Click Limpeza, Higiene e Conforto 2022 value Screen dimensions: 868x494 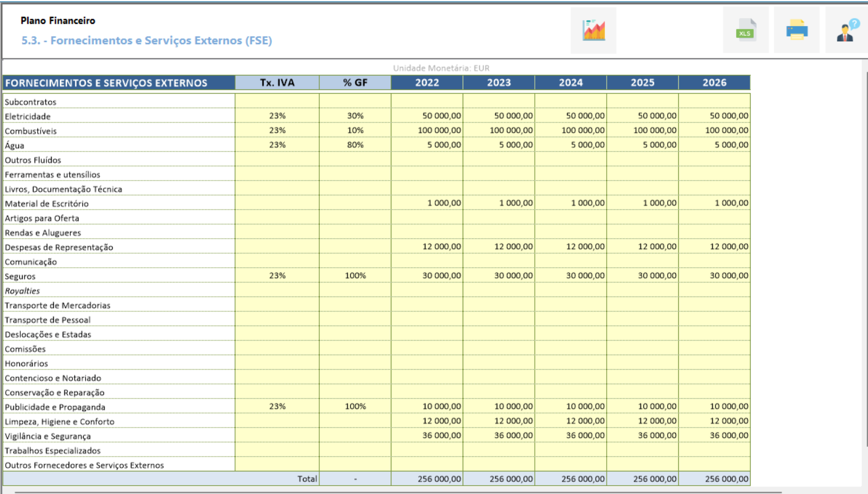tap(427, 421)
